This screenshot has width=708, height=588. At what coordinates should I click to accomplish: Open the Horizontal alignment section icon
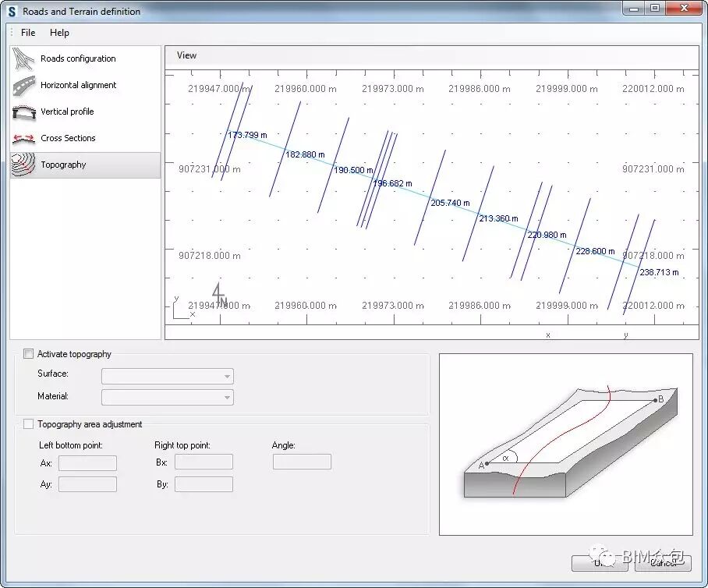pyautogui.click(x=24, y=85)
